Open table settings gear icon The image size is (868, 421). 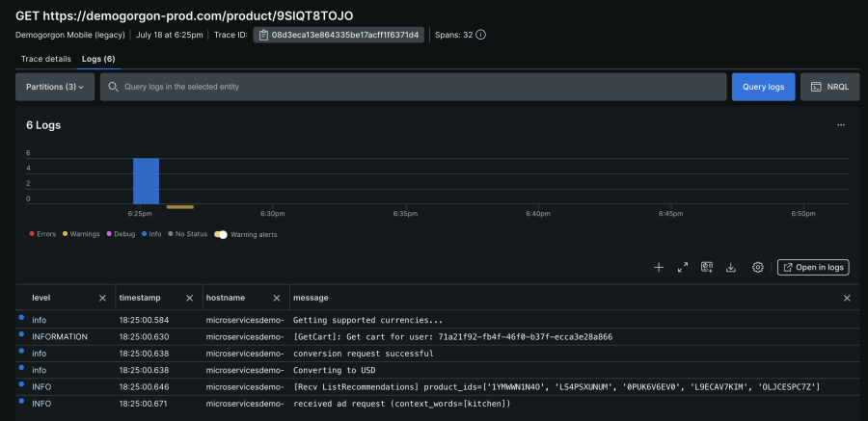click(757, 267)
